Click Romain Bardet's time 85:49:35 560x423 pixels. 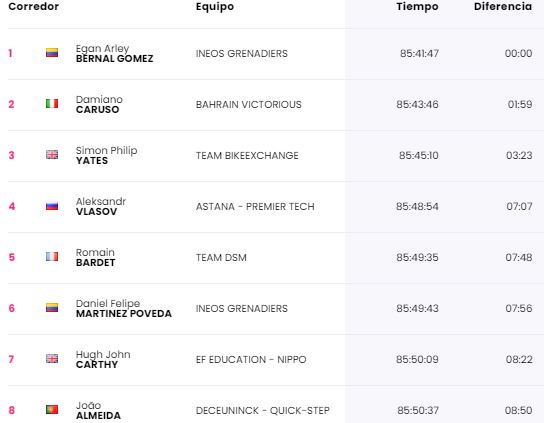(x=417, y=258)
